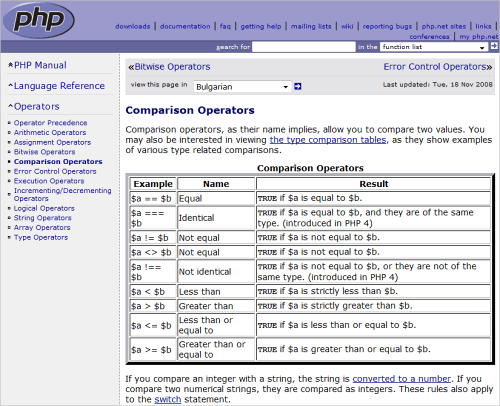Click the $a <> $b cell
500x406 pixels.
(153, 252)
